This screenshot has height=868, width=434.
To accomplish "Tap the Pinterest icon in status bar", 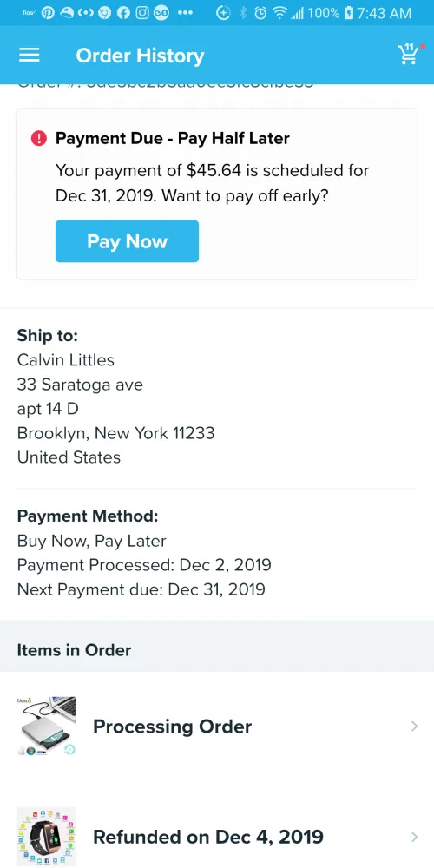I will point(49,13).
